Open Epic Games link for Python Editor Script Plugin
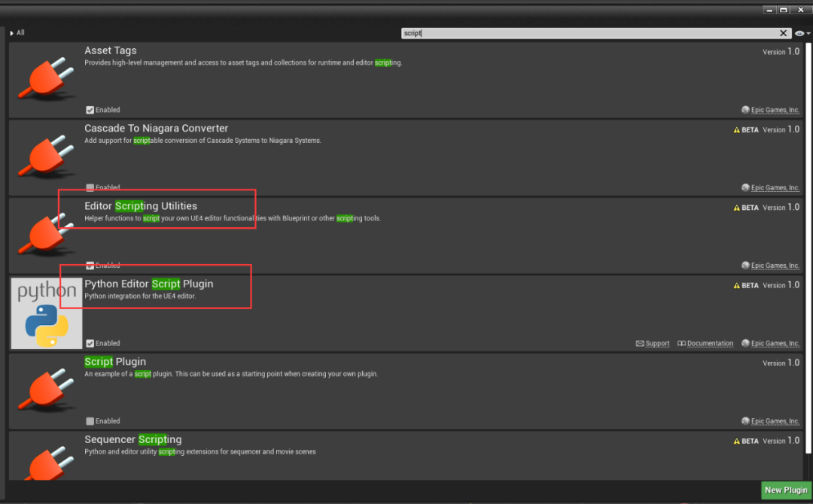813x504 pixels. pos(775,344)
